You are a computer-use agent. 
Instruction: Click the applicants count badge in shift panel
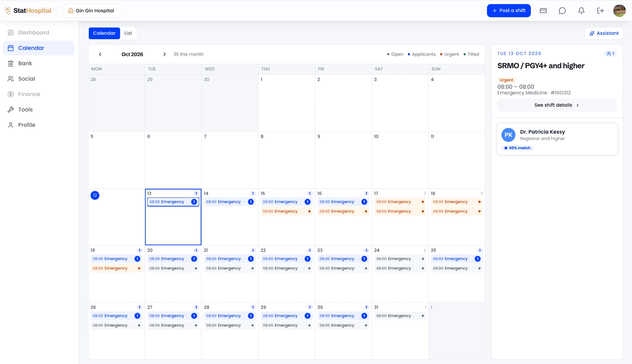[610, 54]
